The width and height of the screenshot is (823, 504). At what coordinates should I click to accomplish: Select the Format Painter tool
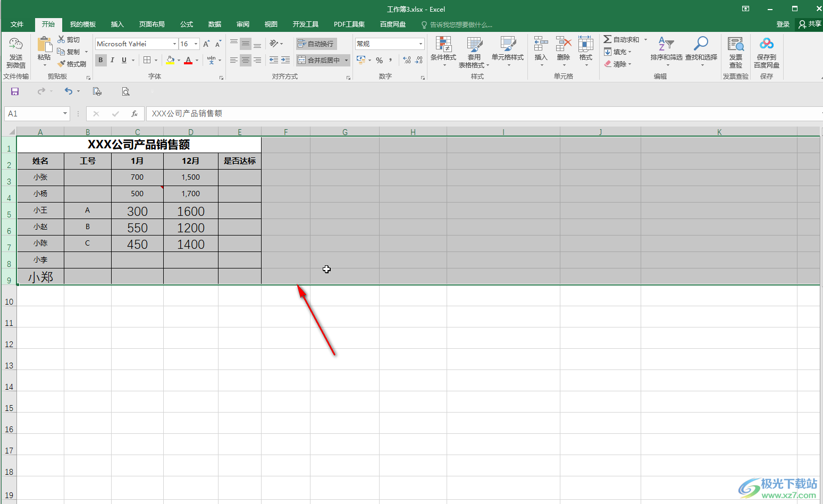coord(72,64)
